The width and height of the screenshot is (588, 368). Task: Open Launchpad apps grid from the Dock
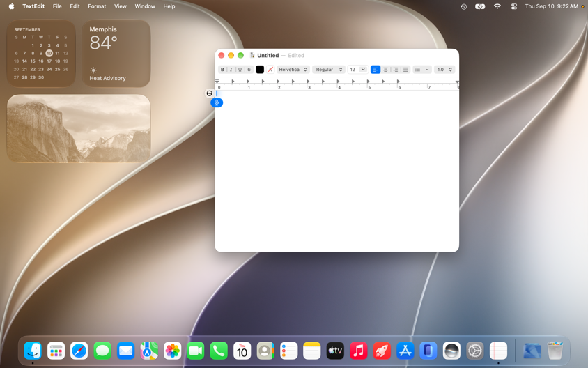pyautogui.click(x=56, y=351)
